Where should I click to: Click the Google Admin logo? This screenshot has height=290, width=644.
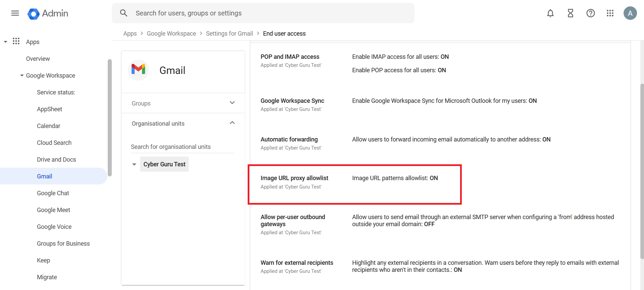tap(48, 13)
